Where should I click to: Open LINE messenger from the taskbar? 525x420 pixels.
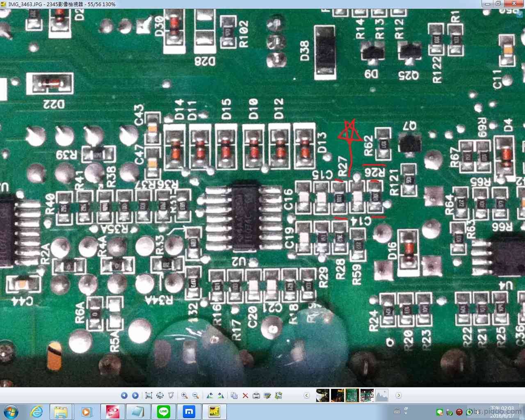[x=164, y=412]
